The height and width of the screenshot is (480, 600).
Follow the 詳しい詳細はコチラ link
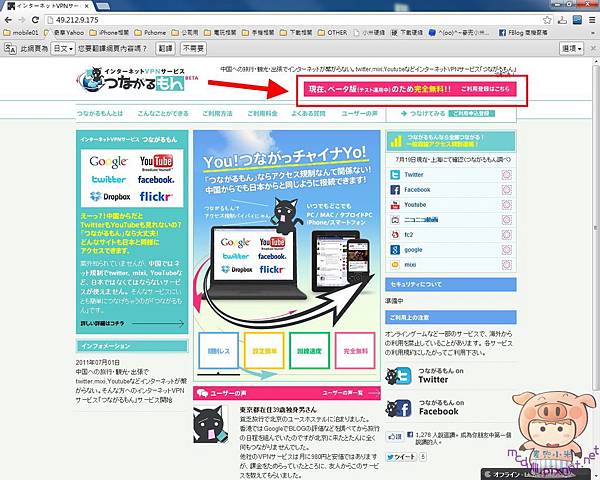pos(132,323)
